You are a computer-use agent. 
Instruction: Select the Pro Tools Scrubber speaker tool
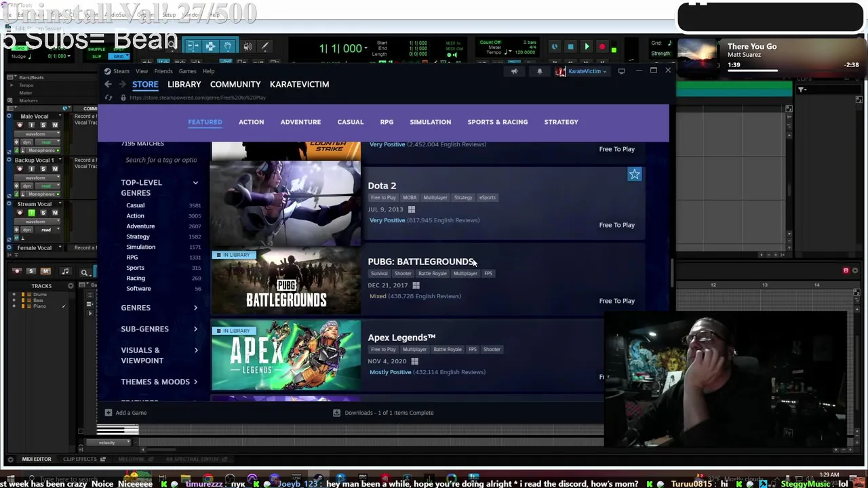click(x=248, y=46)
